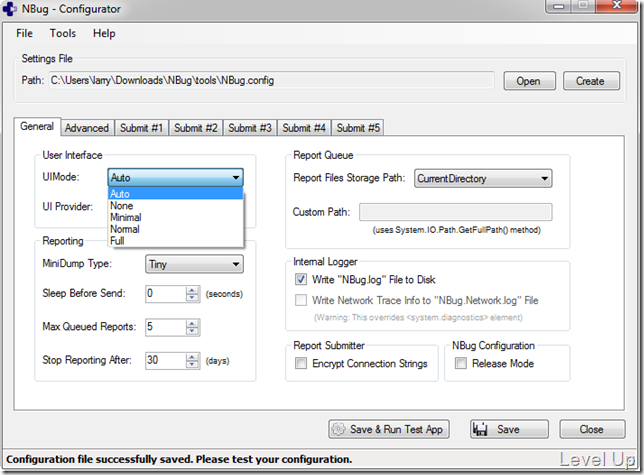Click the Custom Path input field
Viewport: 644px width, 475px height.
[455, 212]
